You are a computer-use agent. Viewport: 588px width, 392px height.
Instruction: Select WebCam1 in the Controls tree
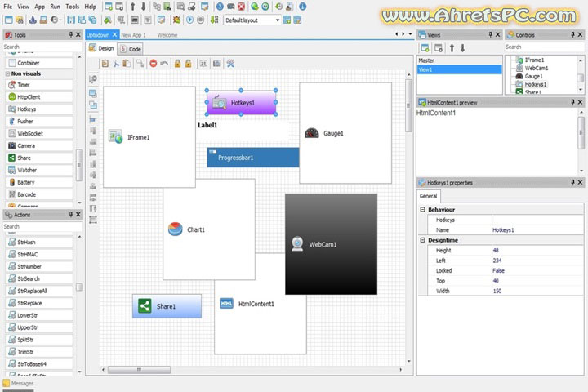coord(537,68)
